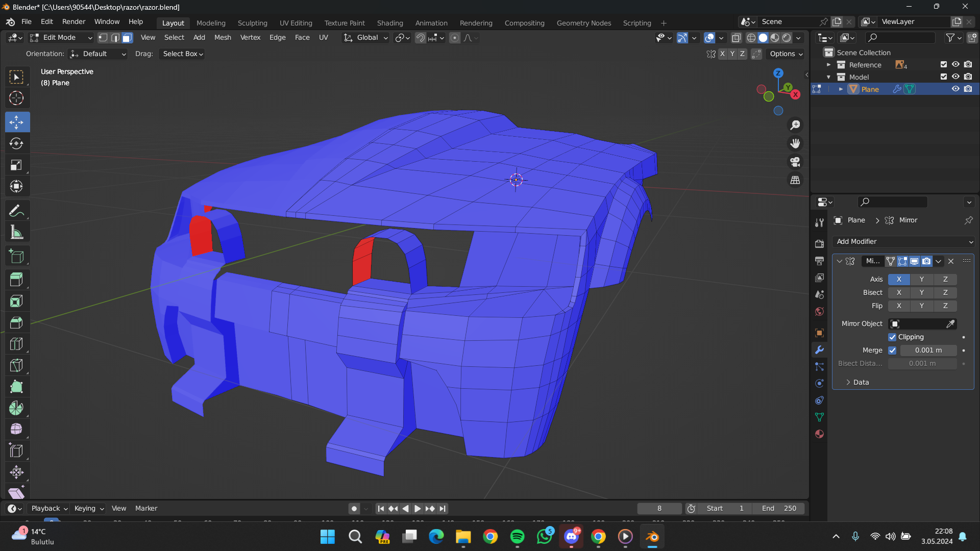Open the Mesh menu
The height and width of the screenshot is (551, 980).
[x=223, y=38]
